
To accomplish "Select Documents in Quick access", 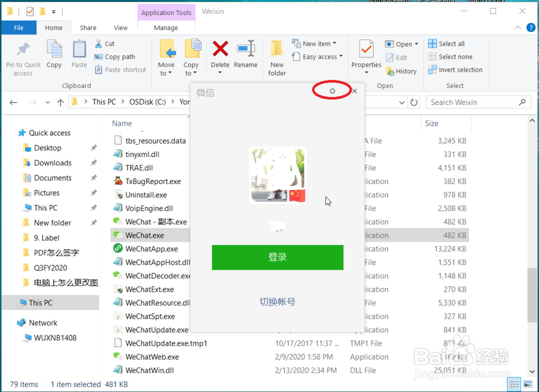I will click(53, 178).
